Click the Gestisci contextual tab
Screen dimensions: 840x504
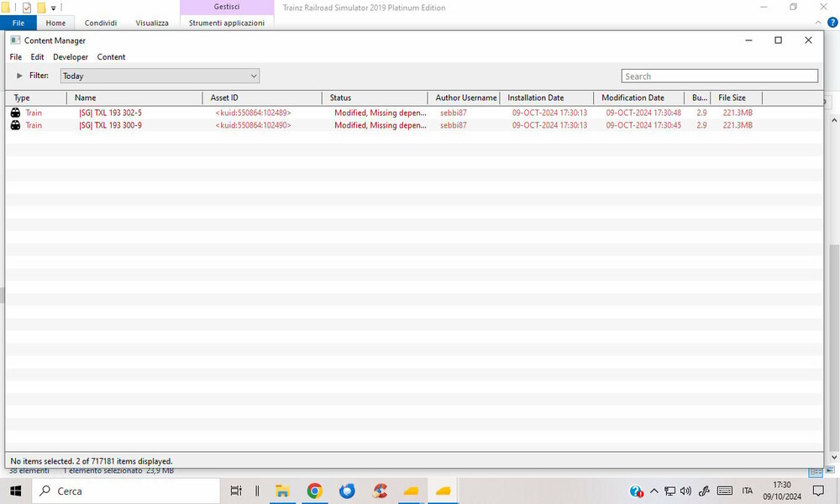227,7
